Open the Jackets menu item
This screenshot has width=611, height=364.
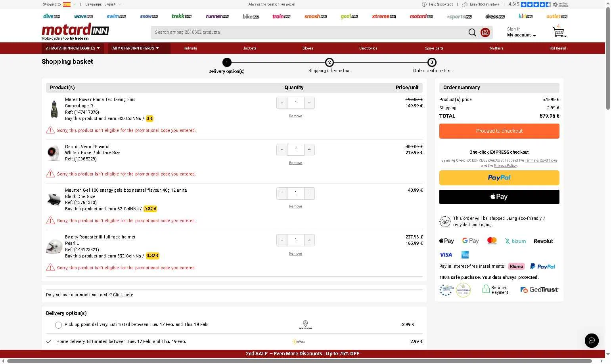250,48
